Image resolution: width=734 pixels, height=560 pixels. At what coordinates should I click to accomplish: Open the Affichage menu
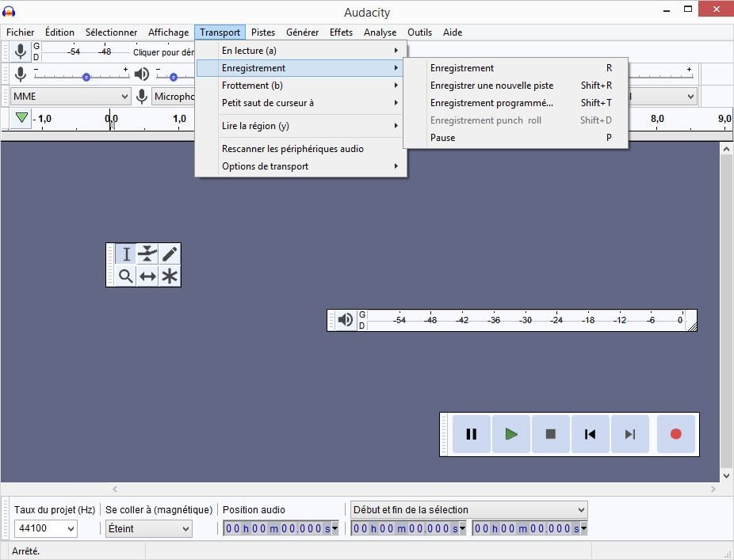[x=169, y=32]
